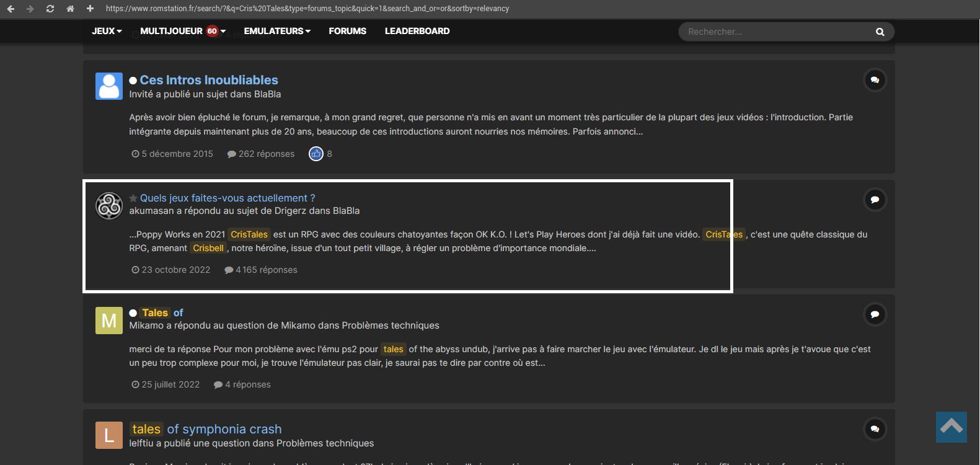The height and width of the screenshot is (465, 980).
Task: Click the reaction count 8
Action: tap(330, 154)
